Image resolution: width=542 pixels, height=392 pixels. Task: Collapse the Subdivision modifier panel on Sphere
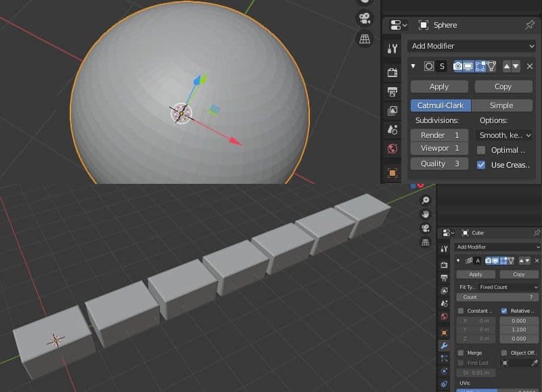pyautogui.click(x=413, y=66)
